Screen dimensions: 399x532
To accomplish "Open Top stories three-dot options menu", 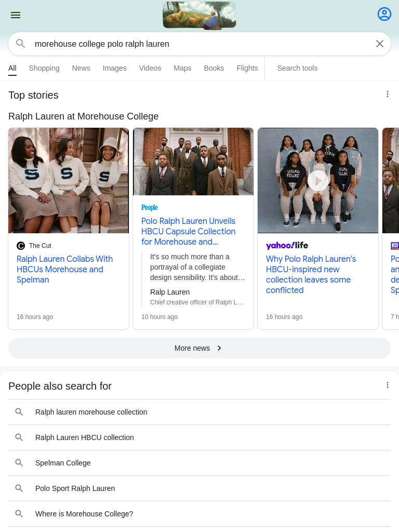I will pos(387,95).
